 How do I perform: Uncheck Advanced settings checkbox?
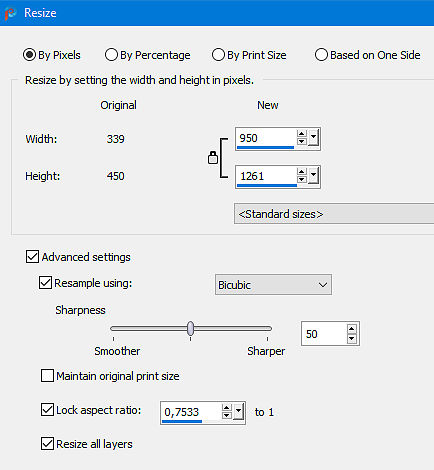[32, 257]
